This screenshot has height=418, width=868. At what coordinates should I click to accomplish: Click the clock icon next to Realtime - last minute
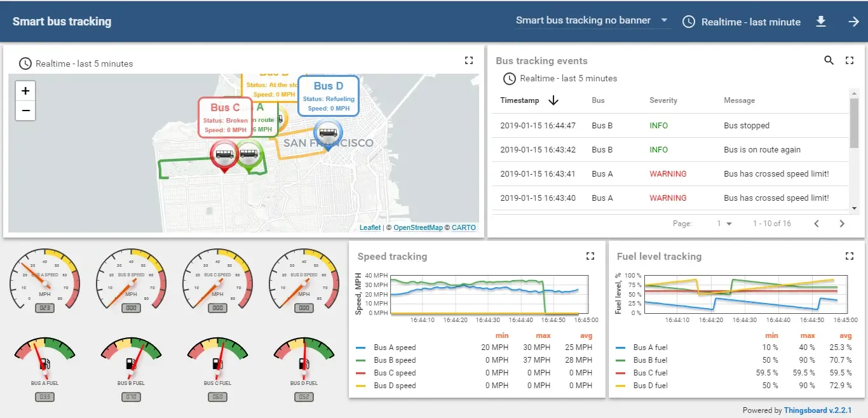tap(688, 21)
